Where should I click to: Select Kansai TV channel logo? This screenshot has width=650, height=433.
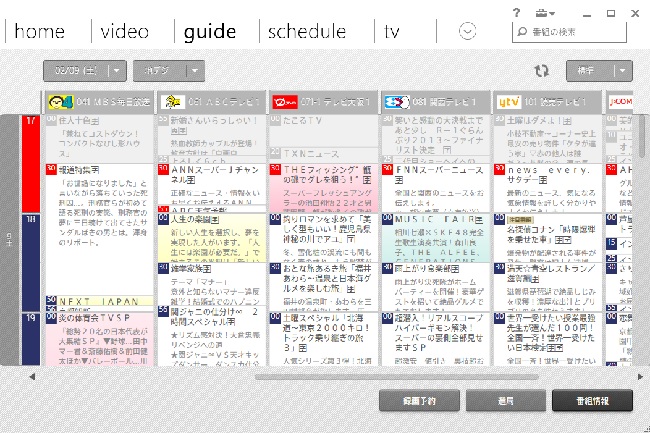pyautogui.click(x=397, y=102)
